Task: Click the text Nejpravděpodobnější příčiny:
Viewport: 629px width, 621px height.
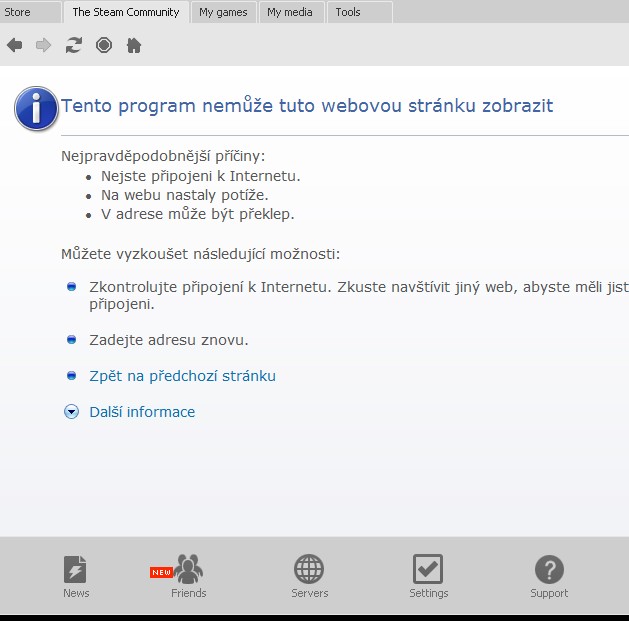Action: click(163, 156)
